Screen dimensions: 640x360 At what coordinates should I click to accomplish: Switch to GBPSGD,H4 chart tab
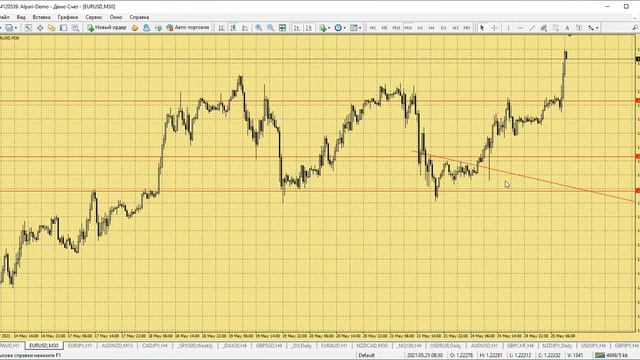(269, 346)
